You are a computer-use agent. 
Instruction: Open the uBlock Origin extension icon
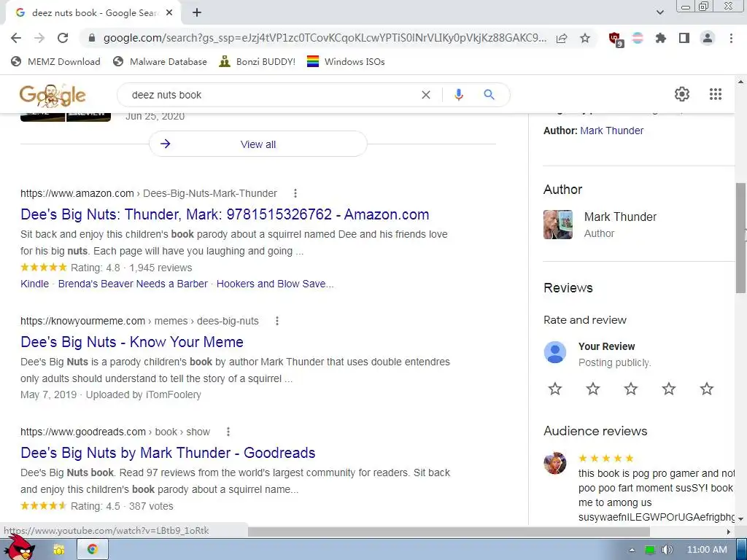coord(616,39)
